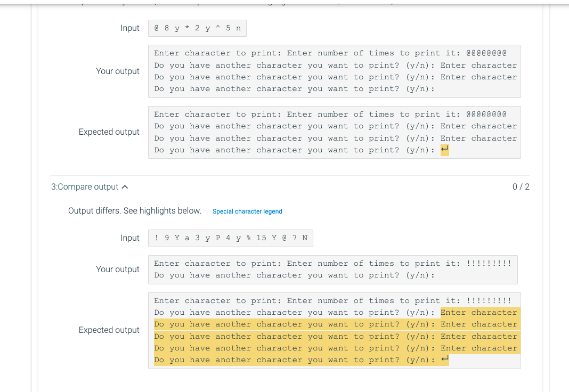This screenshot has width=569, height=392.
Task: Click the Input label beside the second test
Action: click(x=130, y=238)
